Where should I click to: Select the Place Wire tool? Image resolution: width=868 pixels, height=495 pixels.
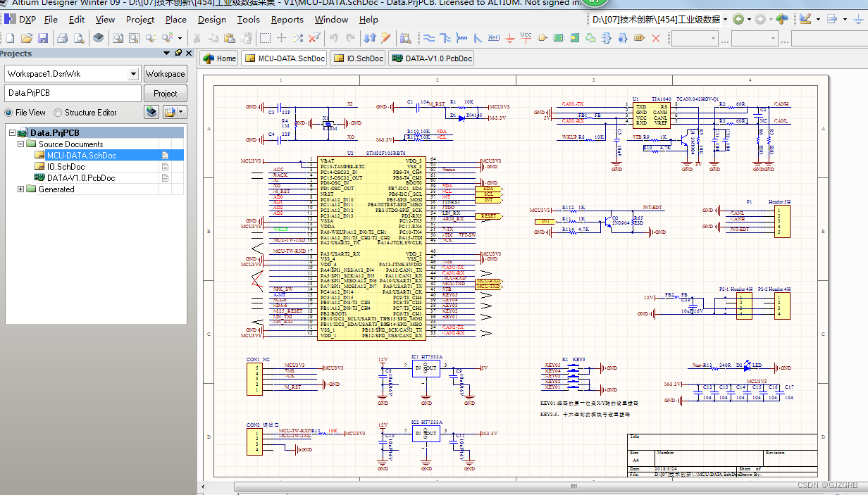[x=430, y=37]
